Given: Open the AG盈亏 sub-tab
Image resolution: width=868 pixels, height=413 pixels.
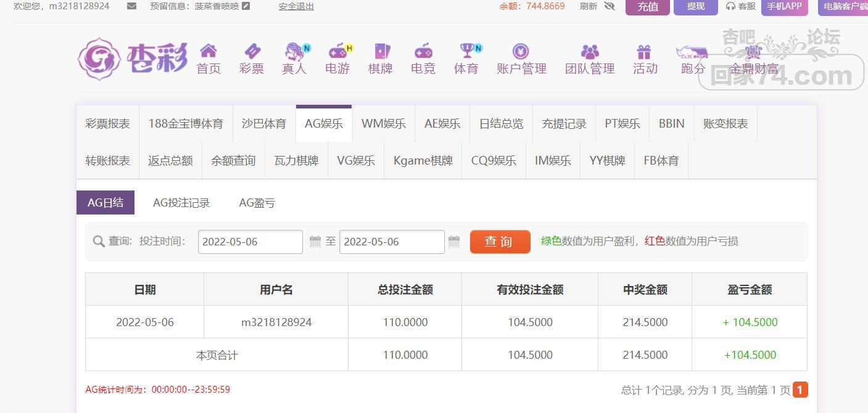Looking at the screenshot, I should (257, 203).
